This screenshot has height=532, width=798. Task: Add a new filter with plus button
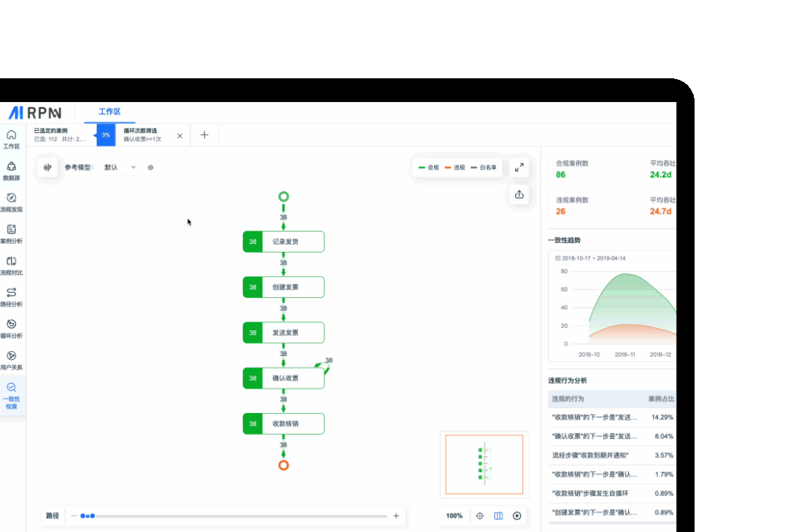point(205,135)
